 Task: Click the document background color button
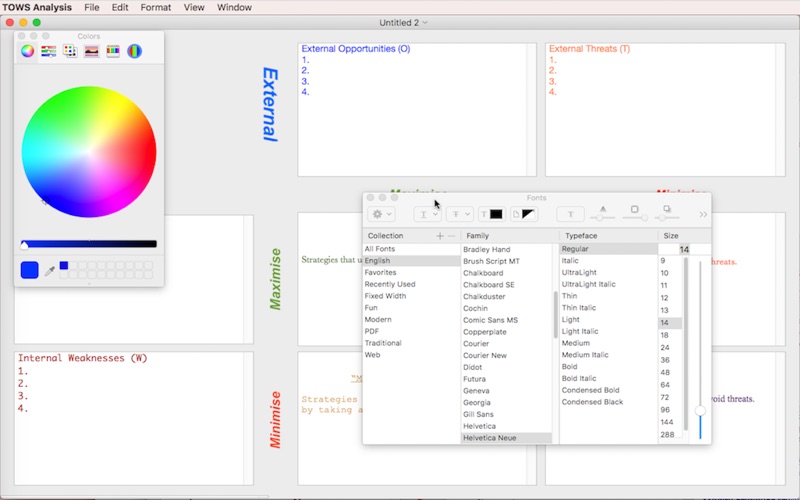pos(523,214)
